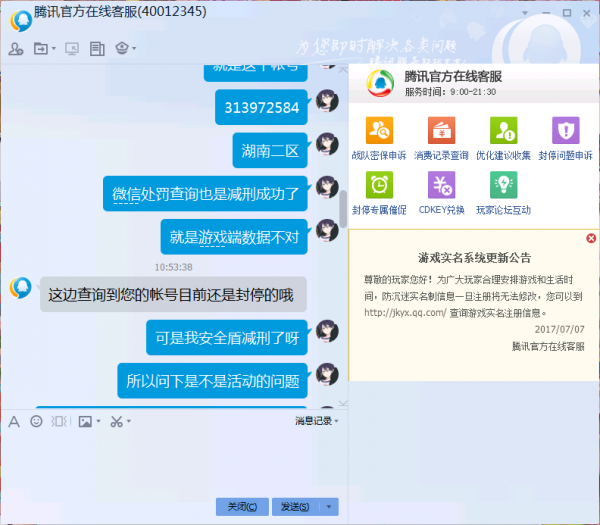Click the send picture icon
This screenshot has width=600, height=525.
point(85,422)
